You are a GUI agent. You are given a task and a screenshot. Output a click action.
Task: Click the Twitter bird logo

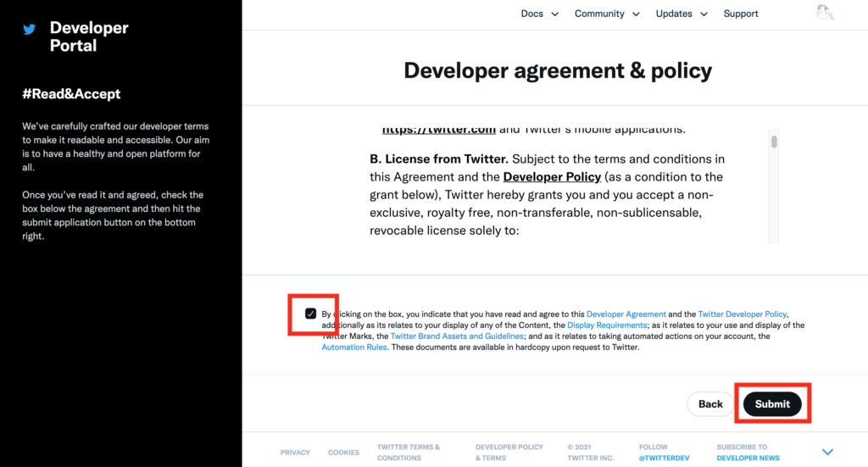tap(30, 29)
